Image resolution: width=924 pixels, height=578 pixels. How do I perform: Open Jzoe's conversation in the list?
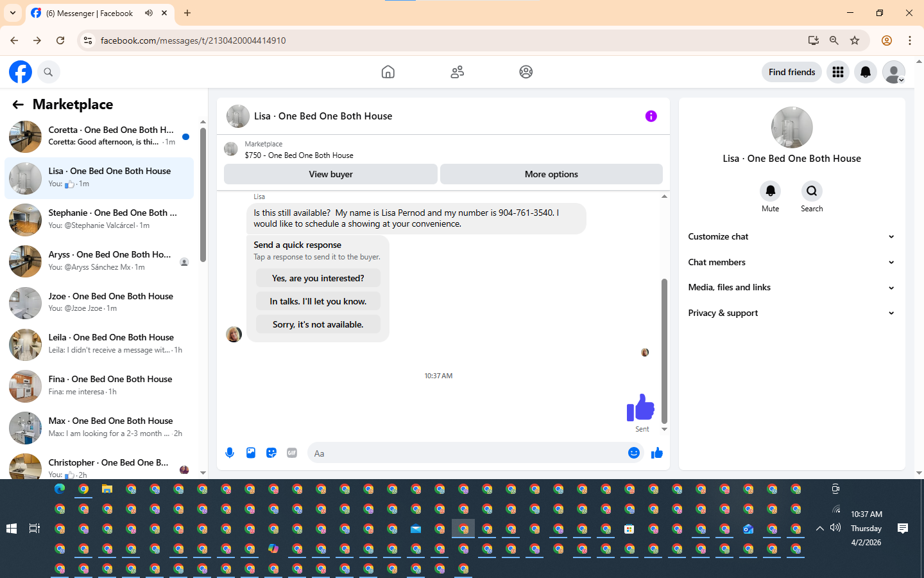click(x=99, y=303)
